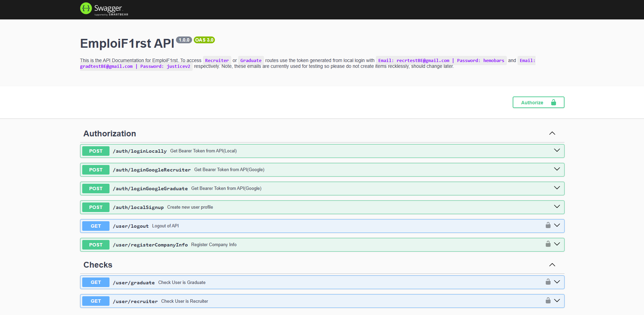The image size is (644, 315).
Task: Click the /user/graduate endpoint path
Action: [x=134, y=283]
